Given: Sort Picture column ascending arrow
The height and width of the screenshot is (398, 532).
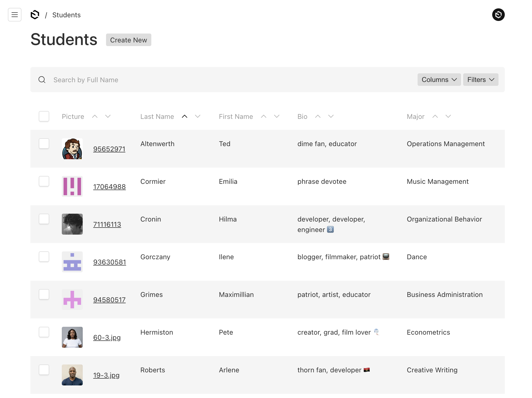Looking at the screenshot, I should point(95,116).
